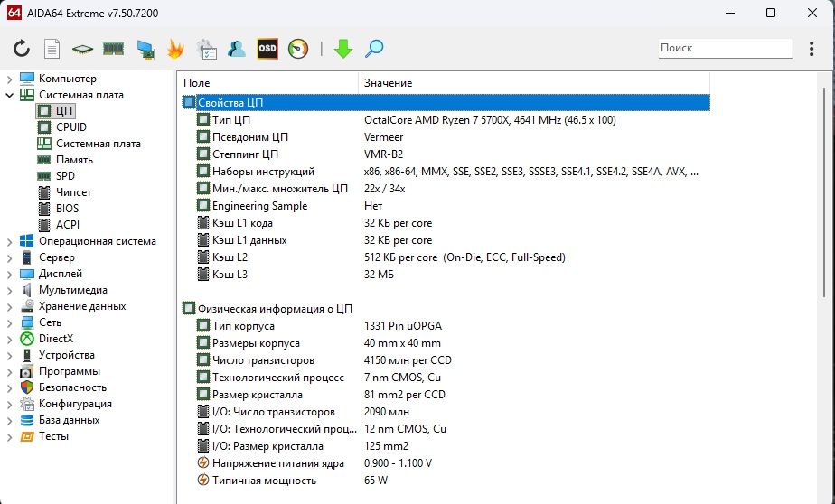Click the user profile toolbar icon
This screenshot has height=504, width=835.
point(237,49)
